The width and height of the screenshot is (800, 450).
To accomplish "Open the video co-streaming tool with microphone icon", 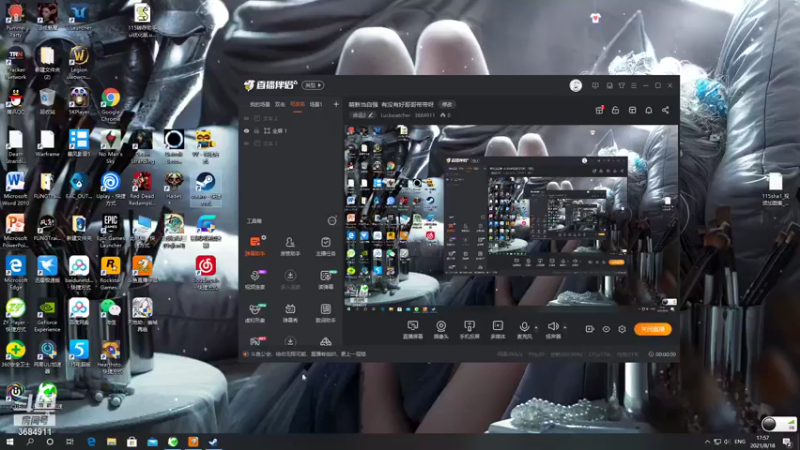I will click(x=255, y=279).
